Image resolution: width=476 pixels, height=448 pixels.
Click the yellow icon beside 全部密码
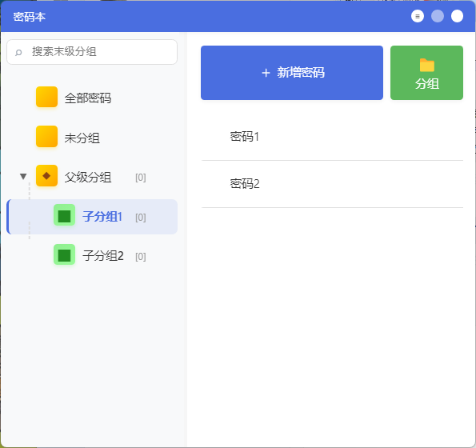coord(46,97)
